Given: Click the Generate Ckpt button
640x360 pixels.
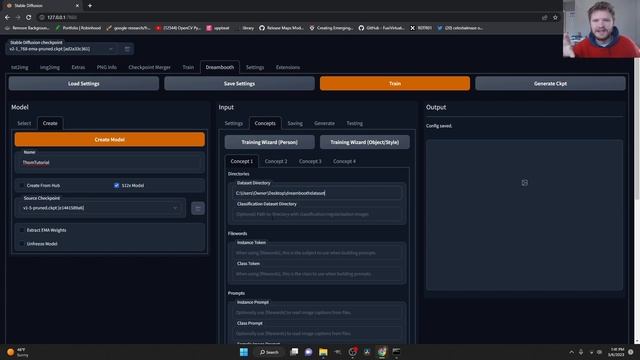Looking at the screenshot, I should 550,84.
